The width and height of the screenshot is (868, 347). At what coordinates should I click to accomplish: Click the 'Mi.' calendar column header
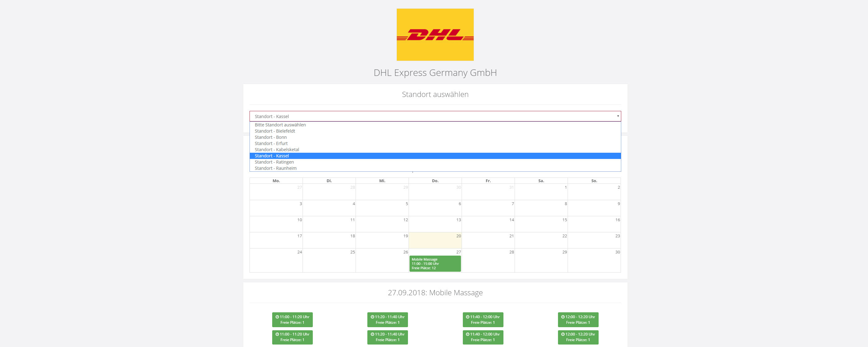pyautogui.click(x=382, y=181)
